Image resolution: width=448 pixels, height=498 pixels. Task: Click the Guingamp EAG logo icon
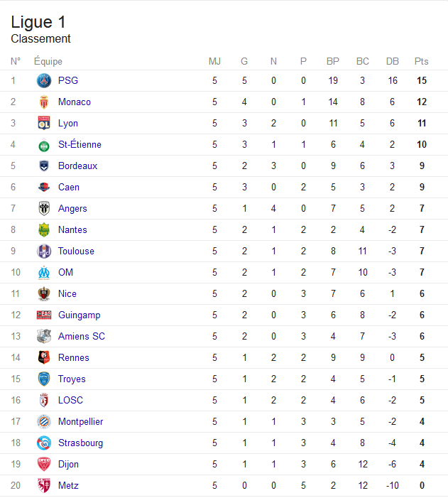tap(44, 315)
